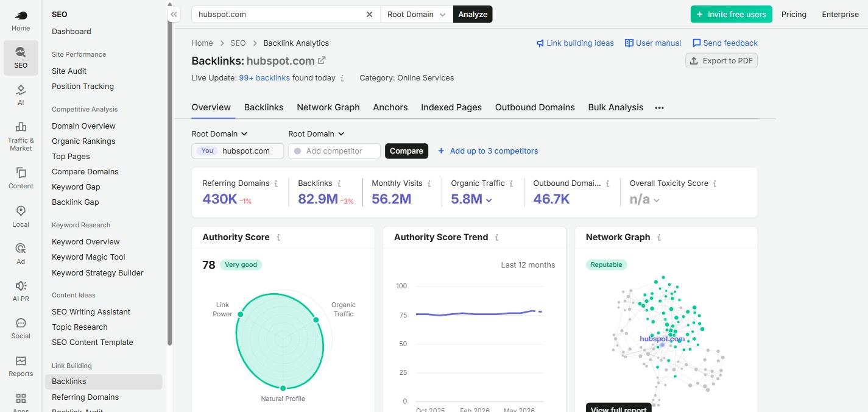868x412 pixels.
Task: Open the Local section icon
Action: (21, 211)
